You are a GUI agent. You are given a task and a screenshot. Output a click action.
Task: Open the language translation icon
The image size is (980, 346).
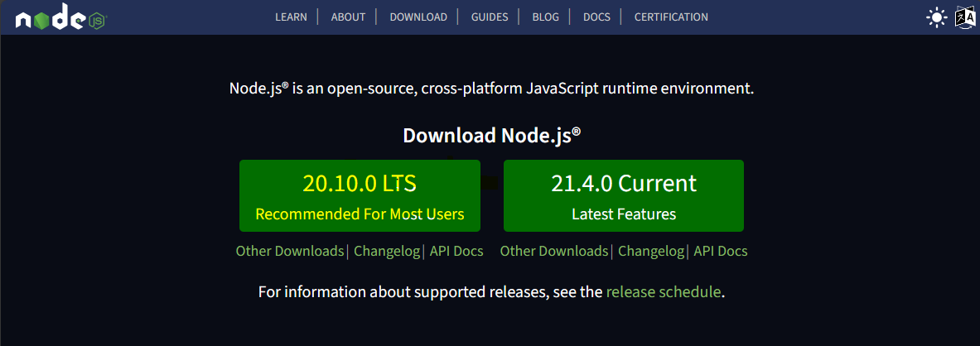[x=964, y=17]
